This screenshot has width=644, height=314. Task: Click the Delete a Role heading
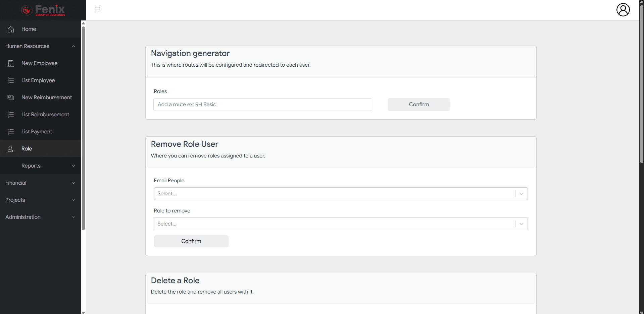[175, 280]
